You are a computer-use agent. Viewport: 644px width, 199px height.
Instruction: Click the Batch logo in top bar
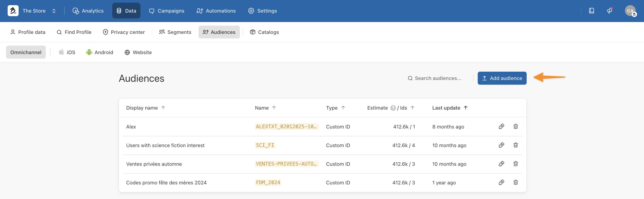(x=13, y=11)
